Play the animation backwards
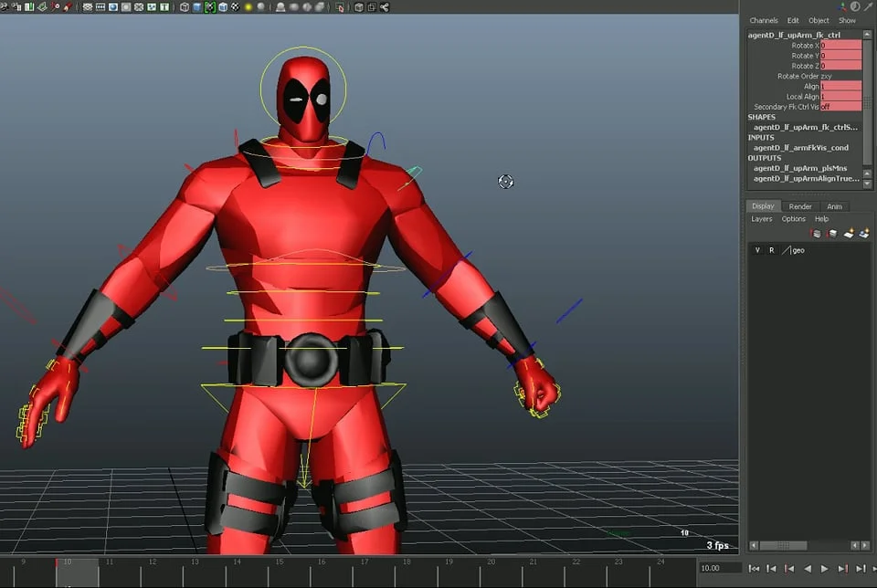Viewport: 877px width, 588px height. [x=807, y=569]
